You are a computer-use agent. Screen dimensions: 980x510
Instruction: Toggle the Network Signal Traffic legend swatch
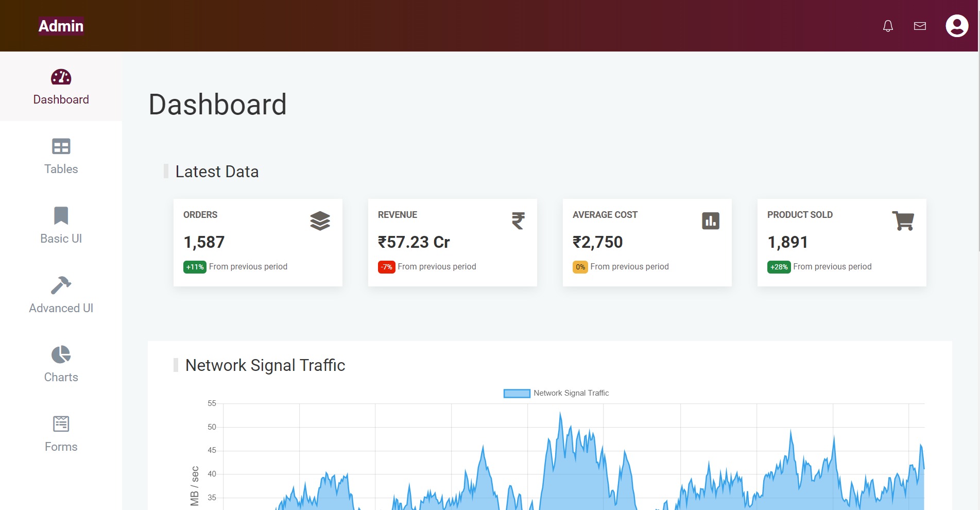(517, 394)
